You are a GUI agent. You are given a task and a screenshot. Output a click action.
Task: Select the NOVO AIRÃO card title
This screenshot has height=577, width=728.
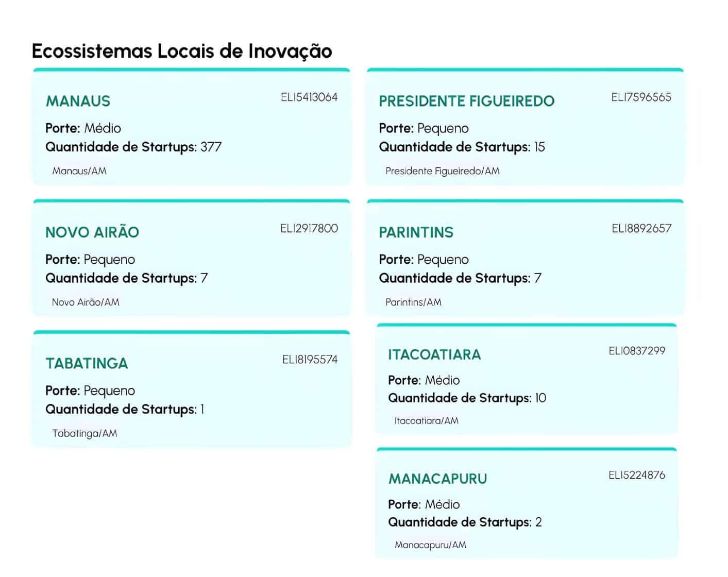point(92,232)
